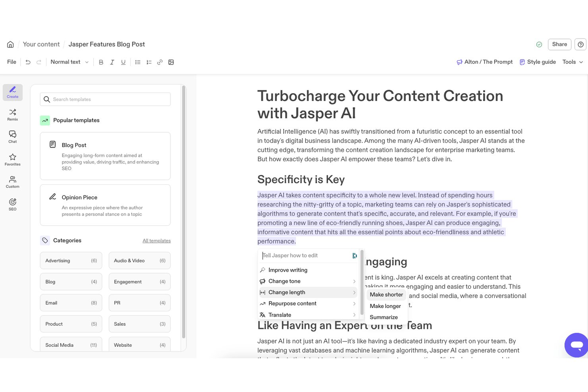Open the Engagement category

pos(140,282)
